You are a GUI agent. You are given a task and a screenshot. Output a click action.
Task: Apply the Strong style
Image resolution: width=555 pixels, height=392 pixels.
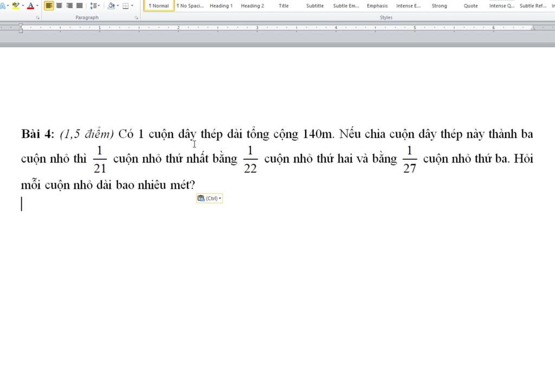[439, 5]
